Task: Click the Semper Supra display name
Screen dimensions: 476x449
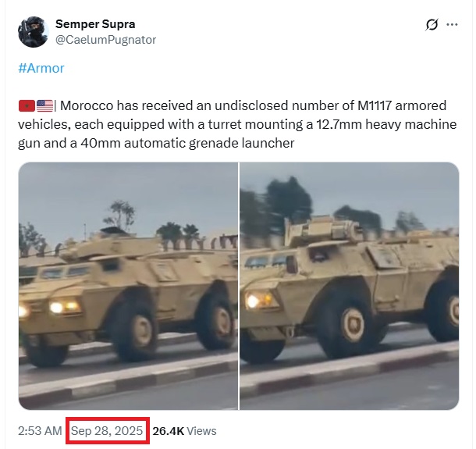Action: click(95, 24)
